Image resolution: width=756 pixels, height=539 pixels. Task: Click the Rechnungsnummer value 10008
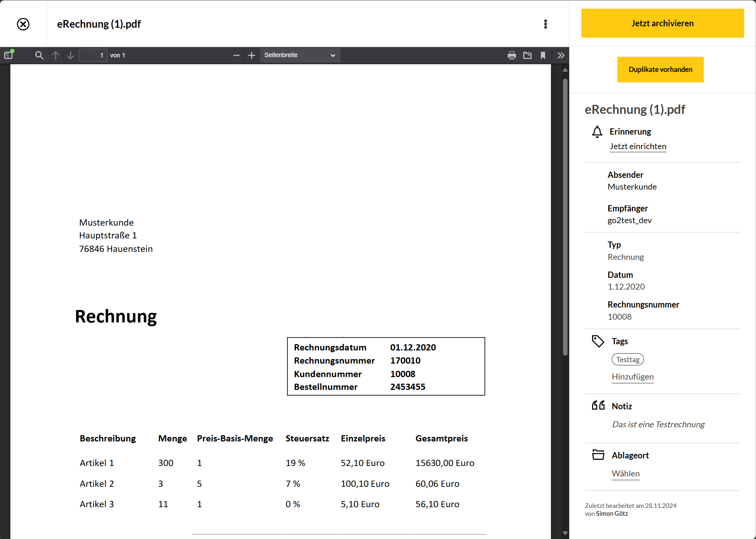click(619, 317)
